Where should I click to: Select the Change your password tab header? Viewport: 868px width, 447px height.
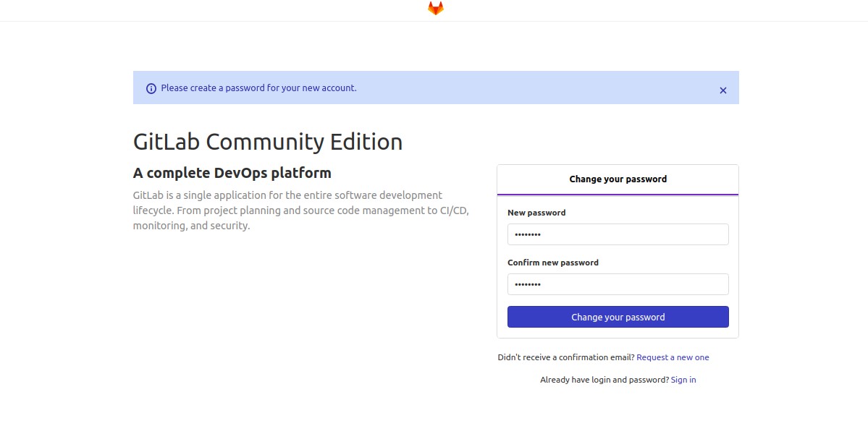tap(618, 179)
